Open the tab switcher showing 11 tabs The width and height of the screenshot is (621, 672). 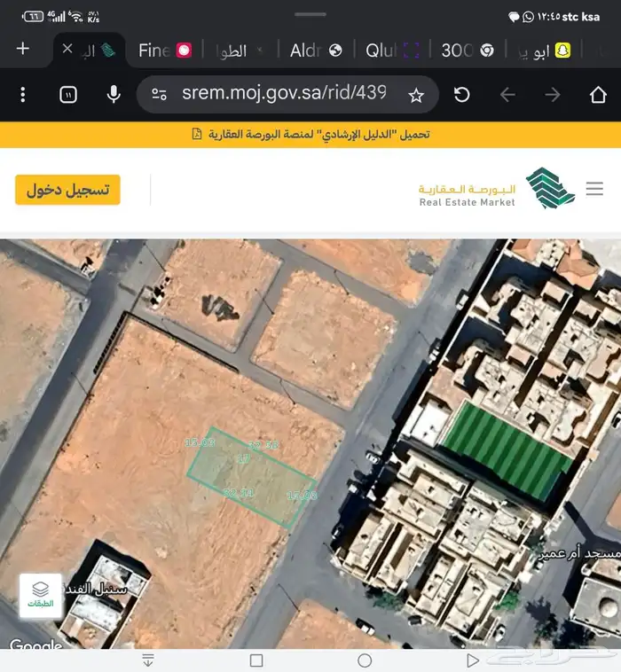click(68, 95)
